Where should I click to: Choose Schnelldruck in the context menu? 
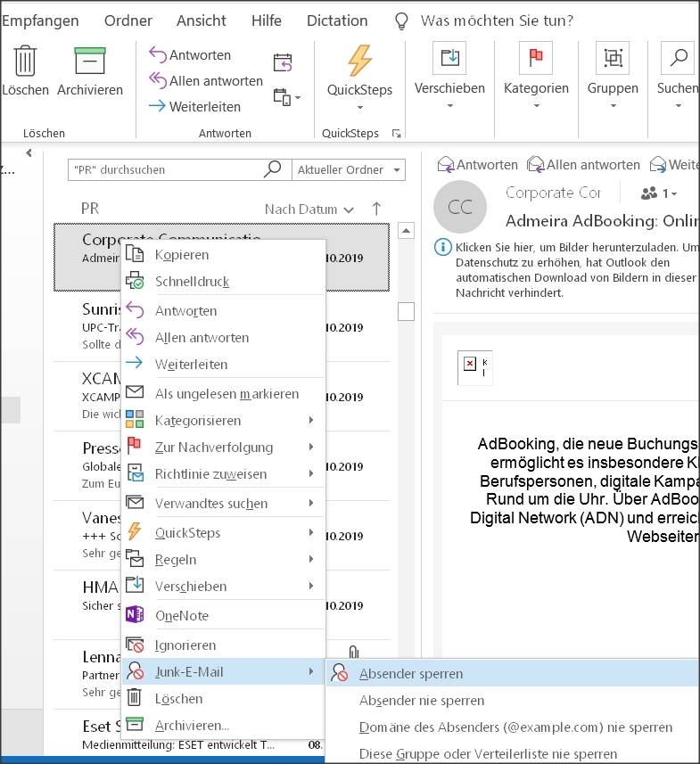coord(223,282)
